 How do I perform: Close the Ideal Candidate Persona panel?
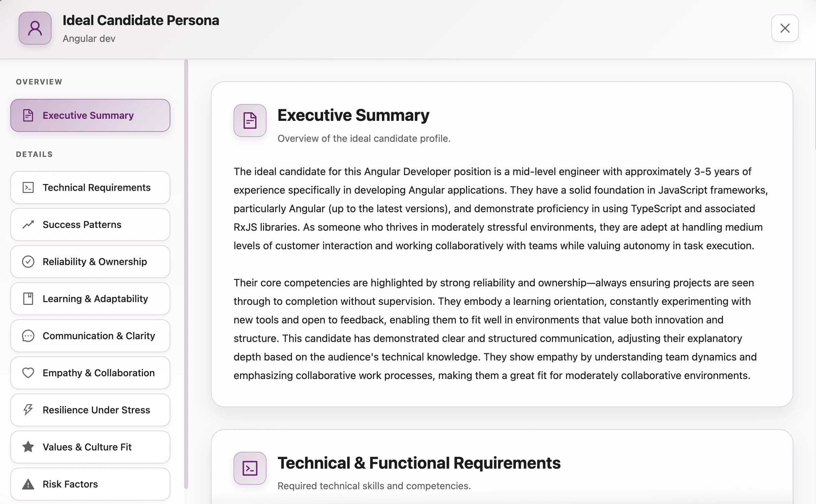(x=785, y=28)
